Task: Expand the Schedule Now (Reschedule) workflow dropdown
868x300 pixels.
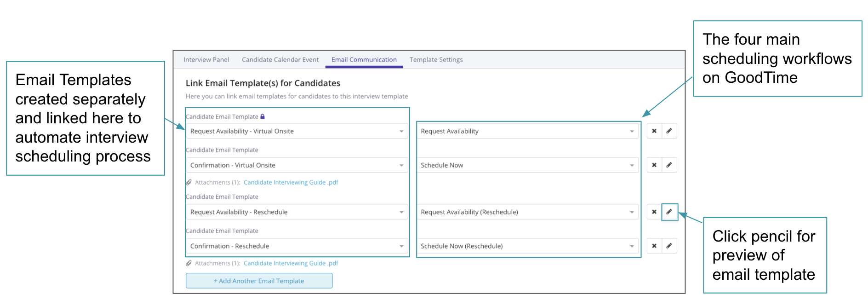Action: (x=527, y=246)
